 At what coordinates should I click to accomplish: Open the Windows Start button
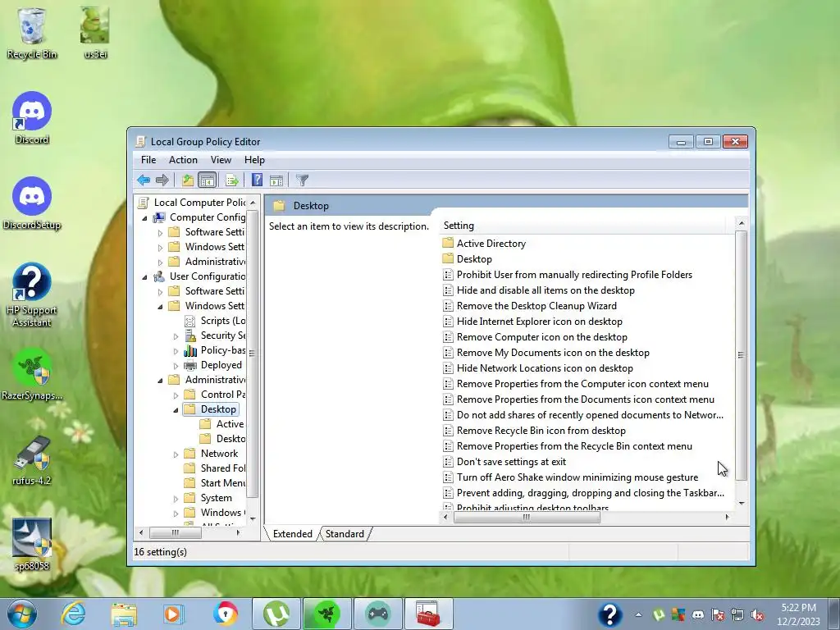21,614
